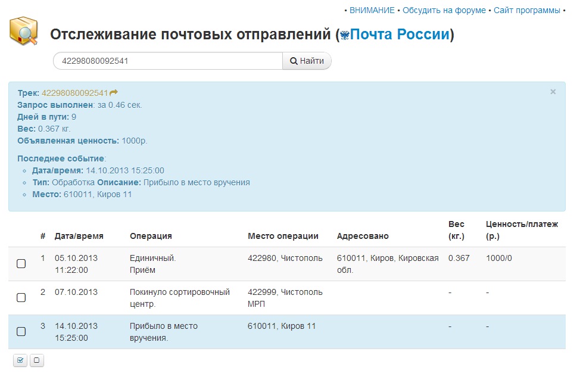Viewport: 580px width, 392px height.
Task: Open the ВНИМАНИЕ link
Action: [372, 10]
